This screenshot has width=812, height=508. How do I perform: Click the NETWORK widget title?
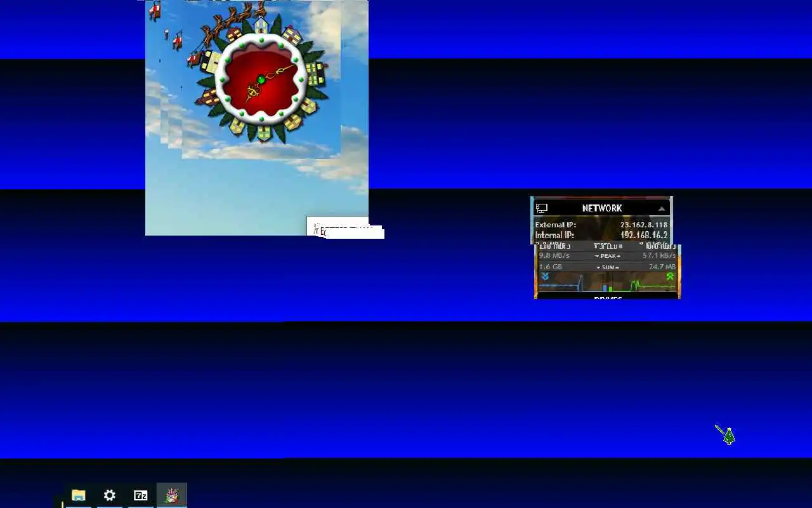(602, 208)
